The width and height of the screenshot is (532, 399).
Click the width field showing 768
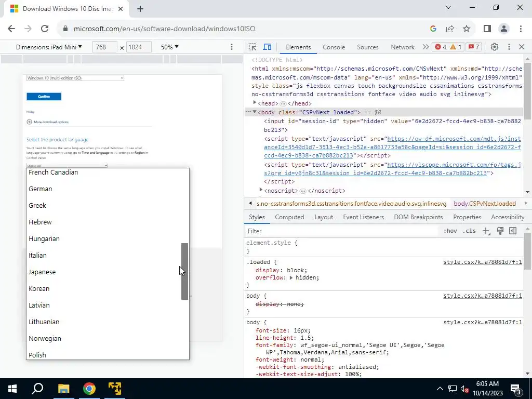point(104,47)
